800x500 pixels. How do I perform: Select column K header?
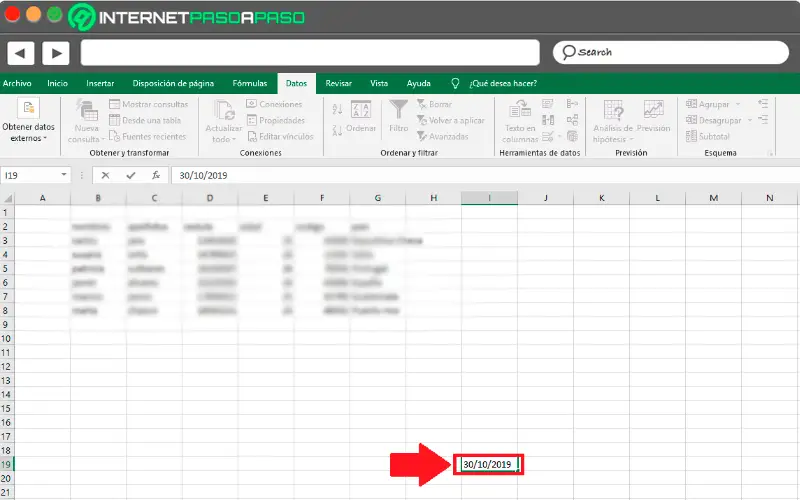pos(602,198)
